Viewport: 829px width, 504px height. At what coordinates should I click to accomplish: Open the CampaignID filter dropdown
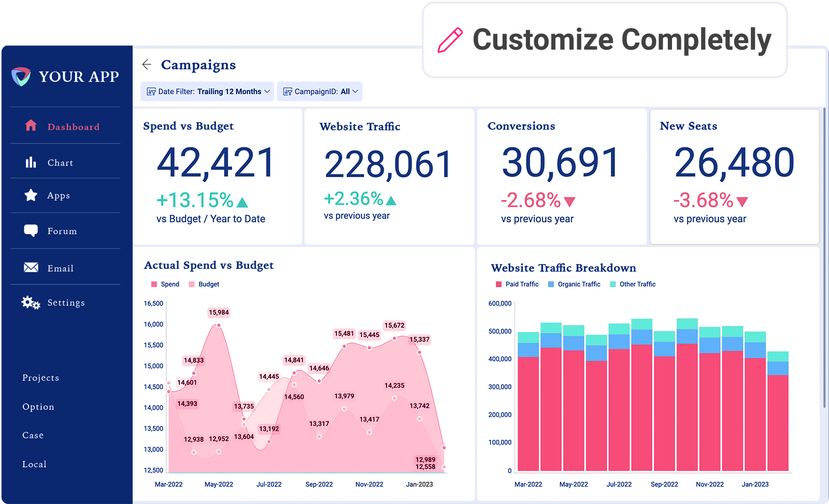320,92
